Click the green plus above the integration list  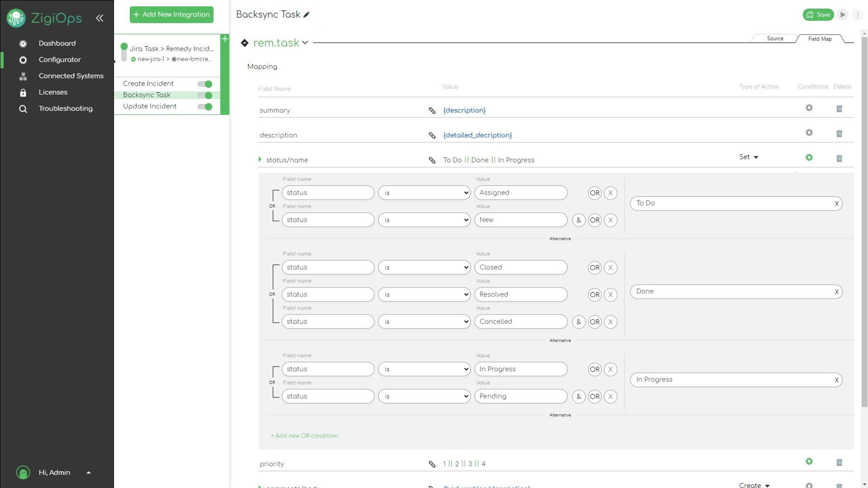225,38
